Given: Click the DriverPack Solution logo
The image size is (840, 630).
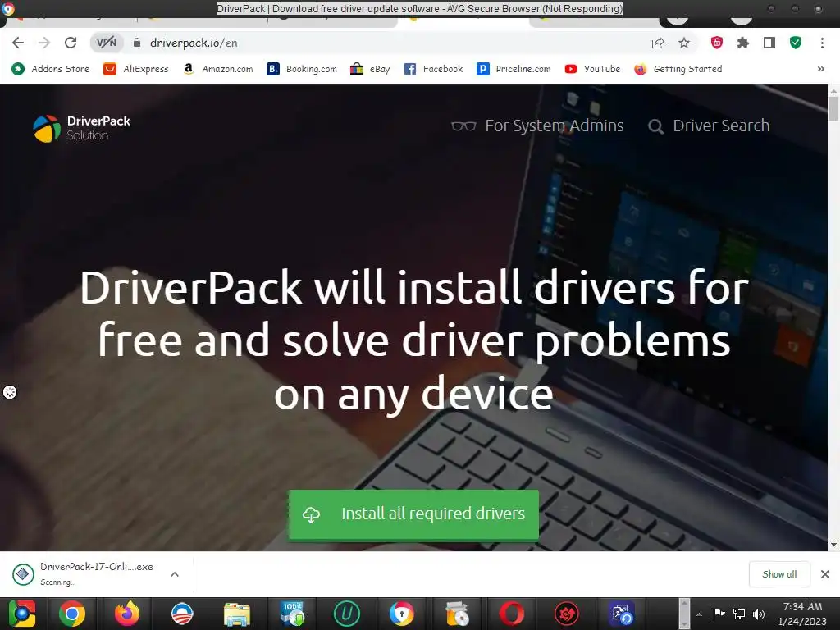Looking at the screenshot, I should tap(82, 129).
